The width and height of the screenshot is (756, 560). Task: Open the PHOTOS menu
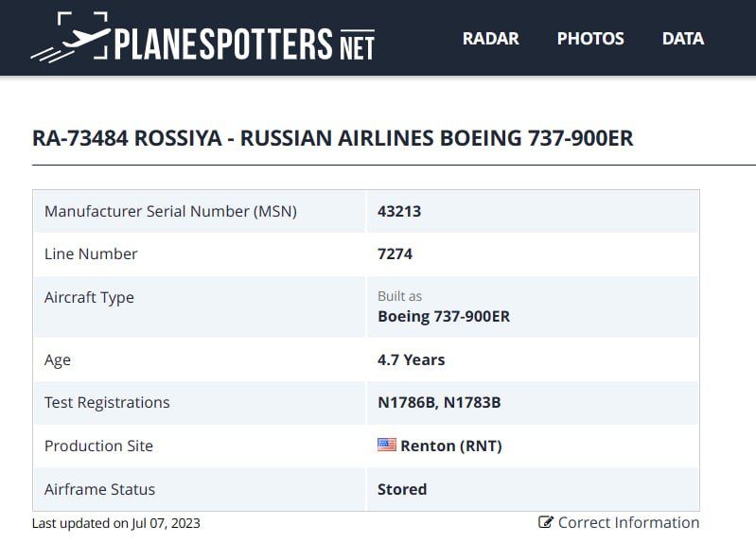590,39
